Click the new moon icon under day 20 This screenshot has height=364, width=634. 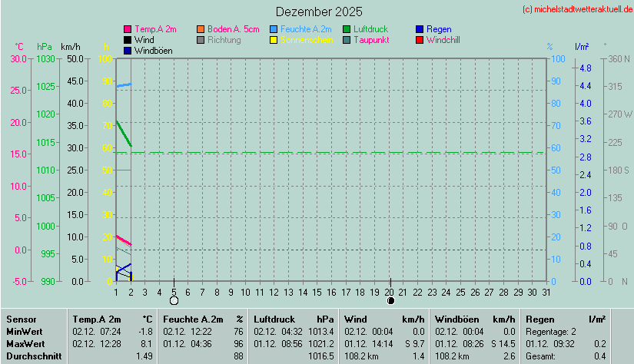[390, 300]
